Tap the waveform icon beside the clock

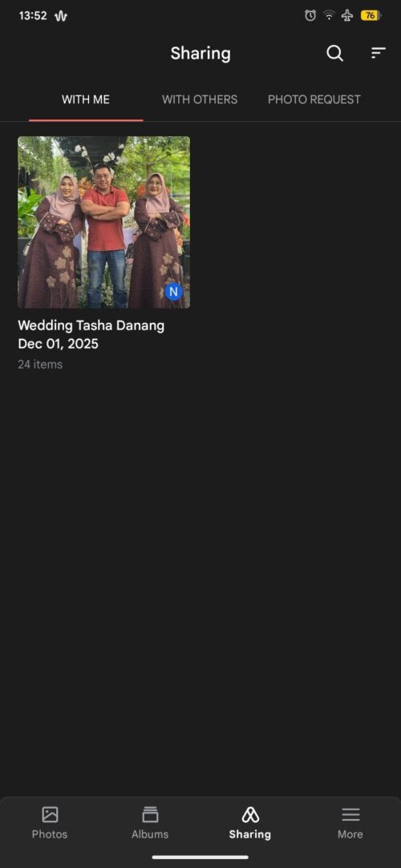point(61,16)
